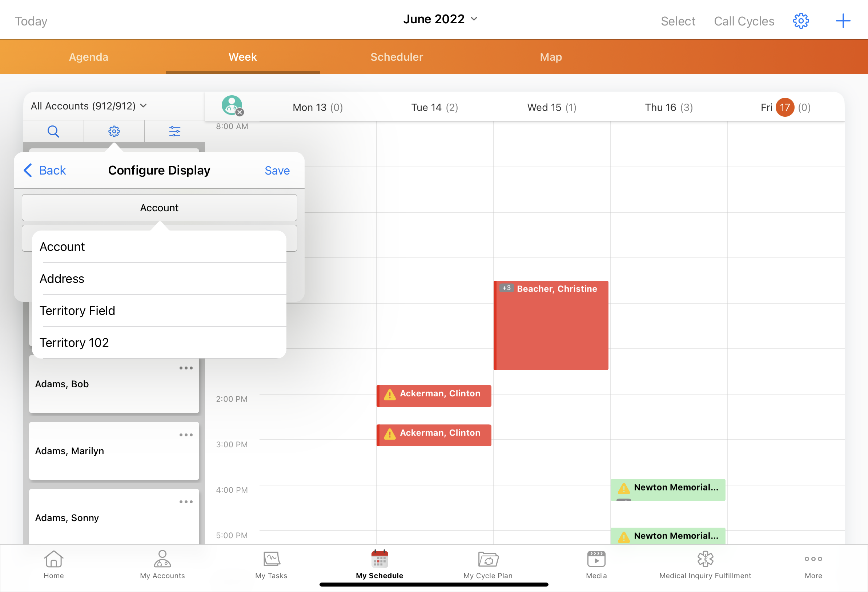Screen dimensions: 868x592
Task: Expand the All Accounts (912/912) list dropdown
Action: [89, 106]
